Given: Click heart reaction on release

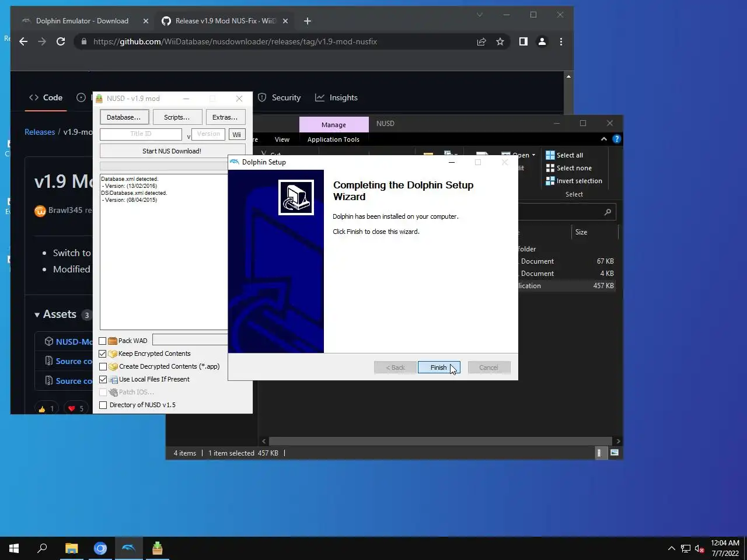Looking at the screenshot, I should click(x=76, y=408).
